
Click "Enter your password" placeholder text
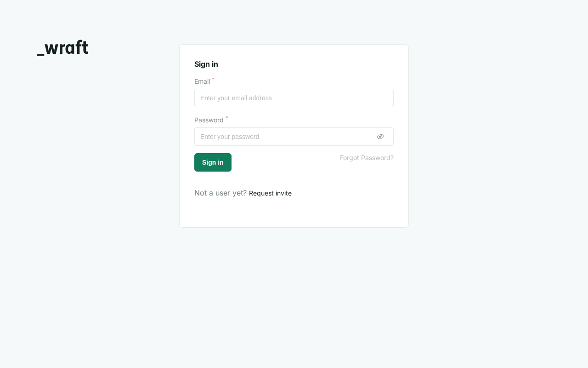click(230, 137)
